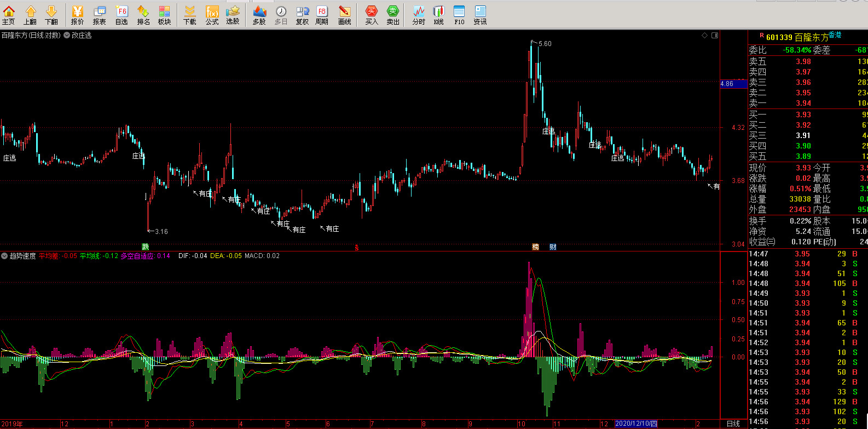Screen dimensions: 868x429
Task: Click the green 卖出 sell icon
Action: (393, 15)
